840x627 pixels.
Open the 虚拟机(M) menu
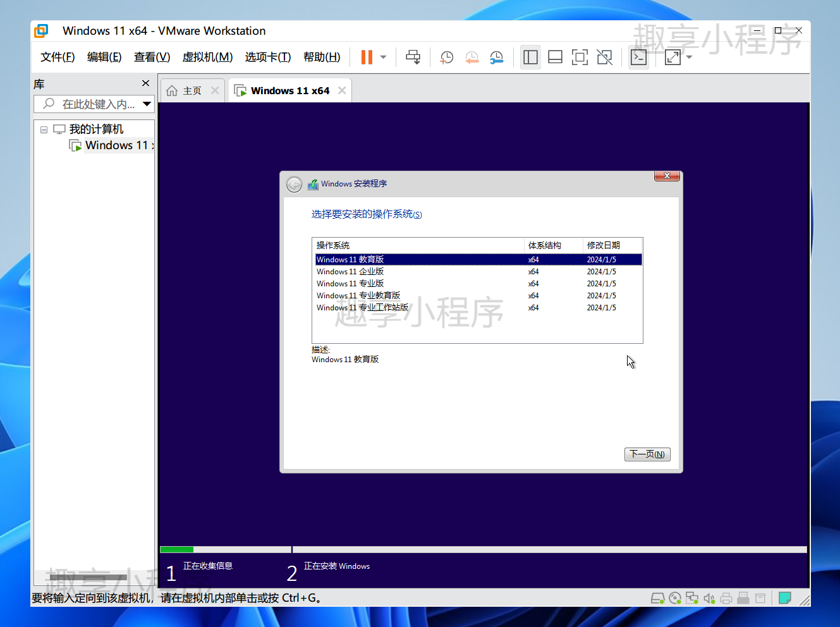coord(207,58)
